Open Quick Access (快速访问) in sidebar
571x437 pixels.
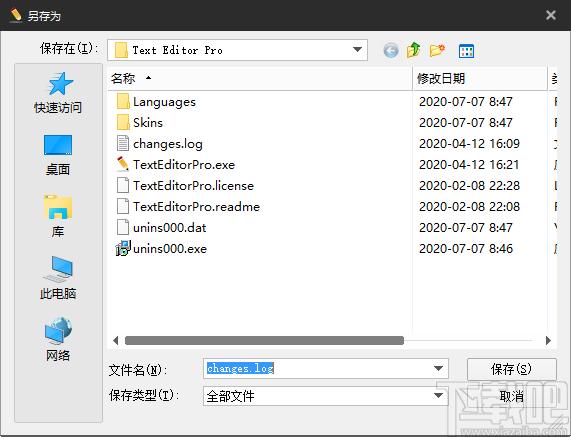58,93
